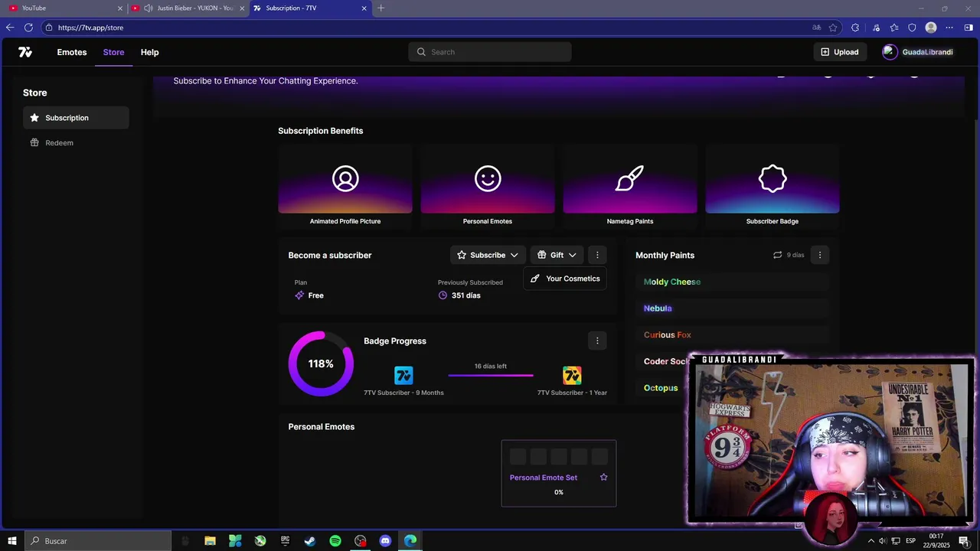The width and height of the screenshot is (980, 551).
Task: Click the 16 días left progress bar
Action: pyautogui.click(x=491, y=375)
